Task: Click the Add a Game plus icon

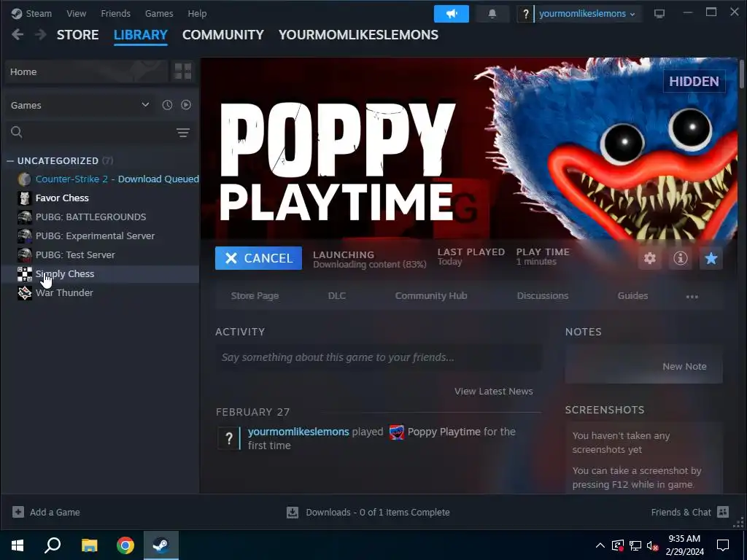Action: [x=18, y=512]
